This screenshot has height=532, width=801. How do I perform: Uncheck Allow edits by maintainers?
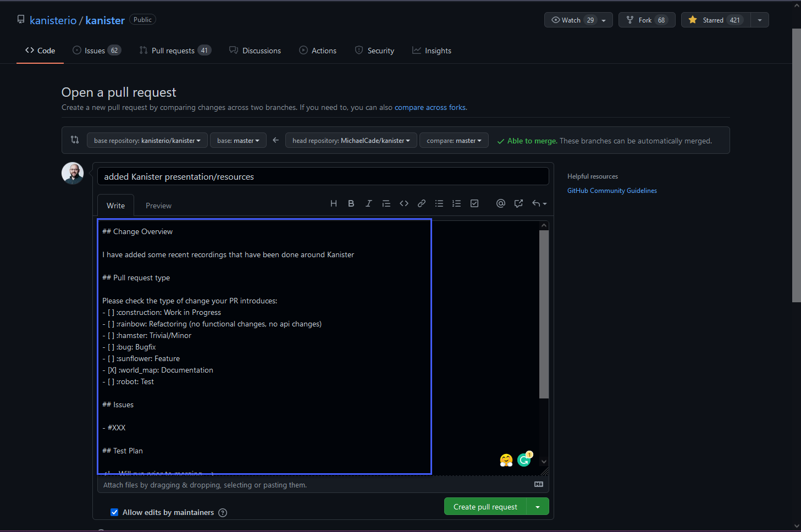coord(114,512)
